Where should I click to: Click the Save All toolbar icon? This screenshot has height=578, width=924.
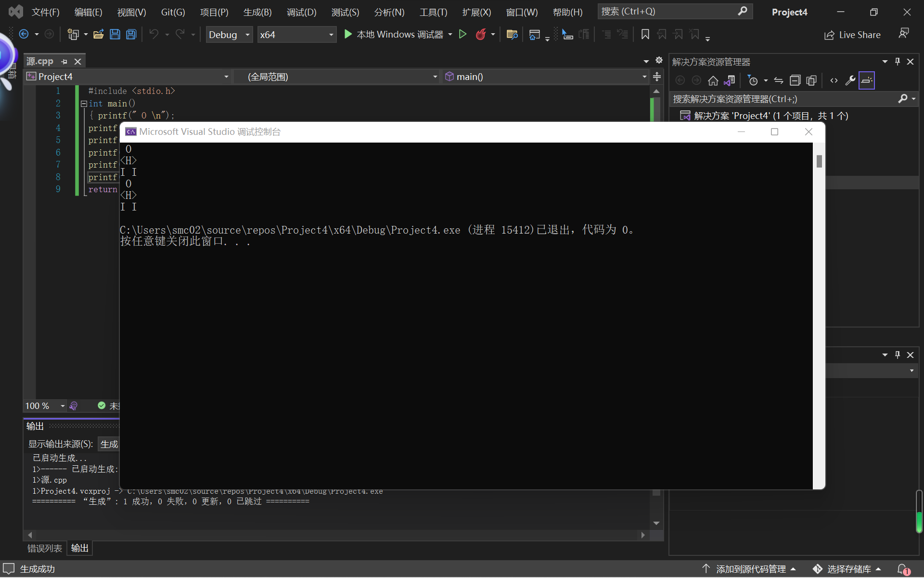(131, 34)
